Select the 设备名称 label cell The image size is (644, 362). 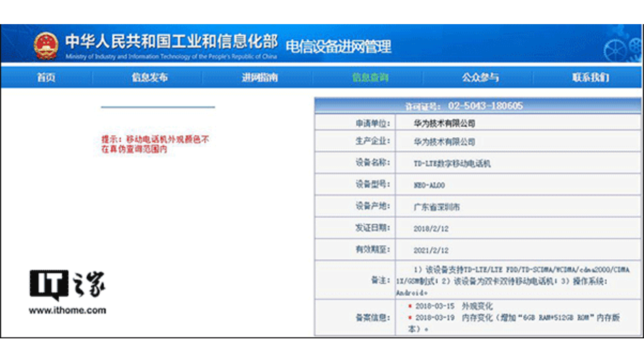coord(355,163)
